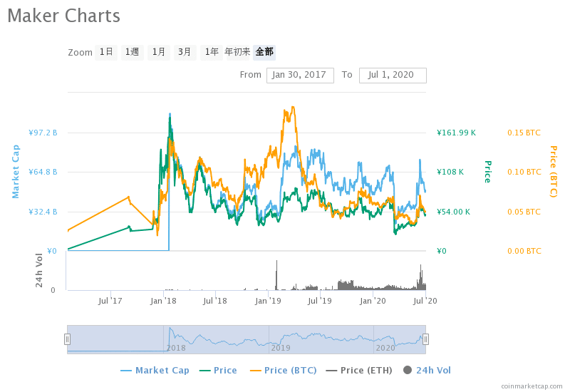
Task: Click the Jul '20 x-axis label
Action: (x=425, y=301)
